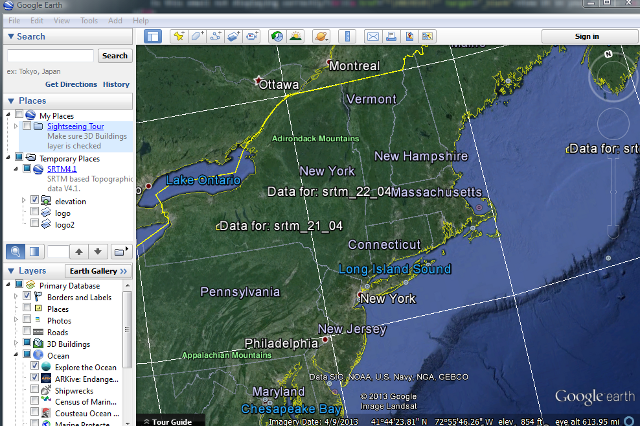Show historical imagery clock icon
Image resolution: width=640 pixels, height=426 pixels.
pos(277,36)
